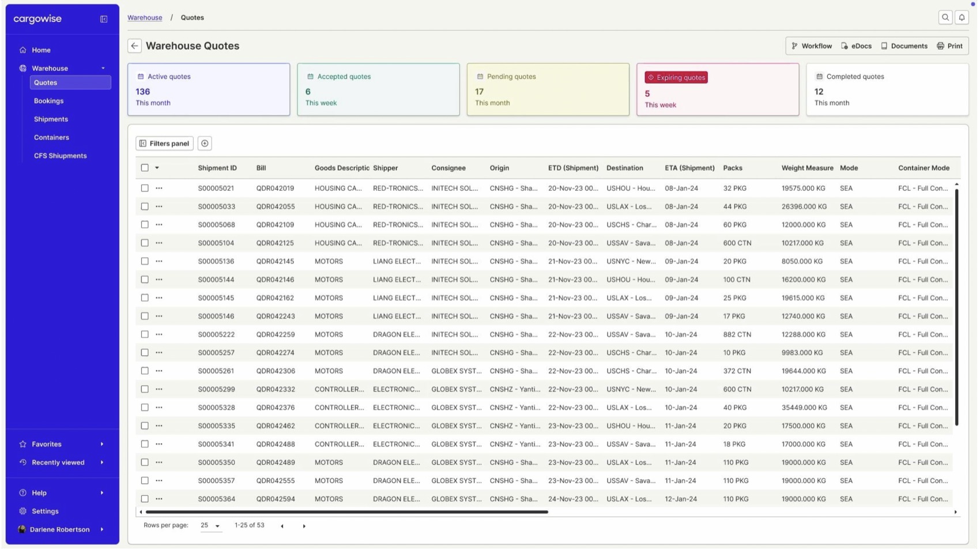This screenshot has height=550, width=980.
Task: Click the cargowise logo
Action: coord(37,19)
